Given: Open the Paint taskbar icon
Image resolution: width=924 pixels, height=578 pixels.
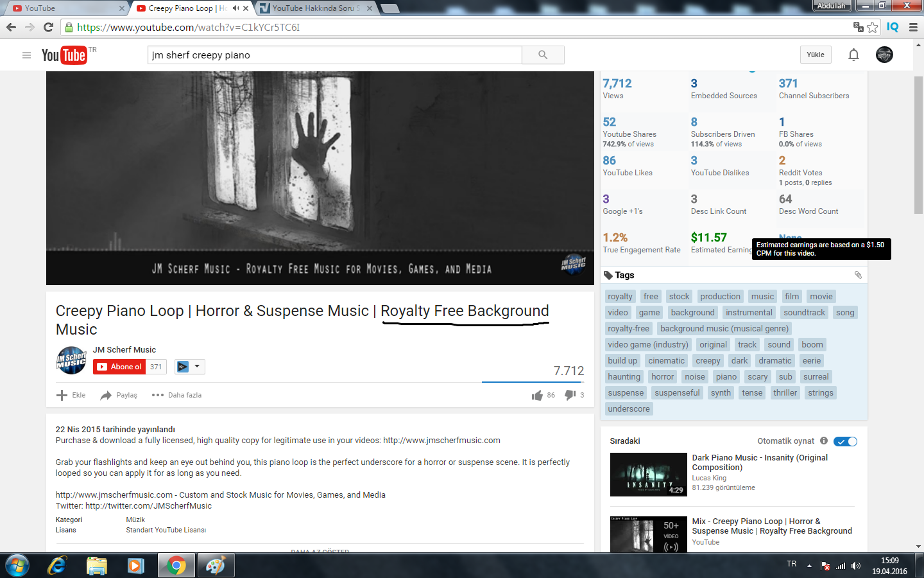Looking at the screenshot, I should tap(215, 565).
